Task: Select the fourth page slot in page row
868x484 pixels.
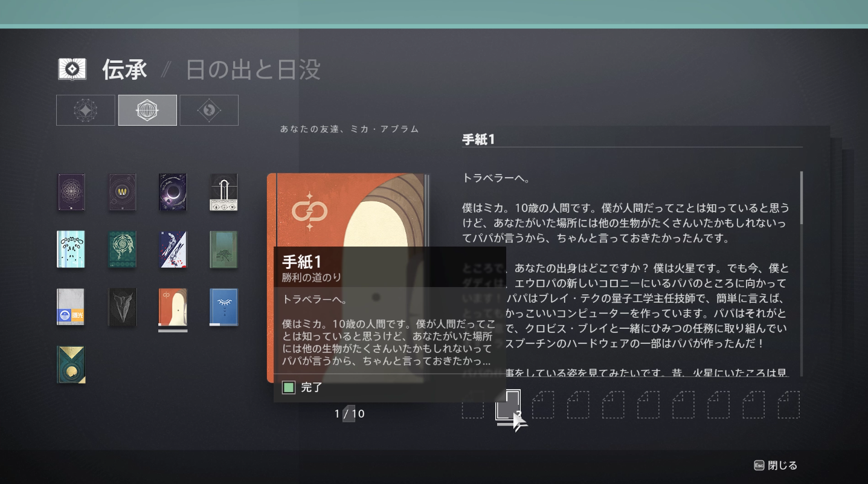Action: pos(578,405)
